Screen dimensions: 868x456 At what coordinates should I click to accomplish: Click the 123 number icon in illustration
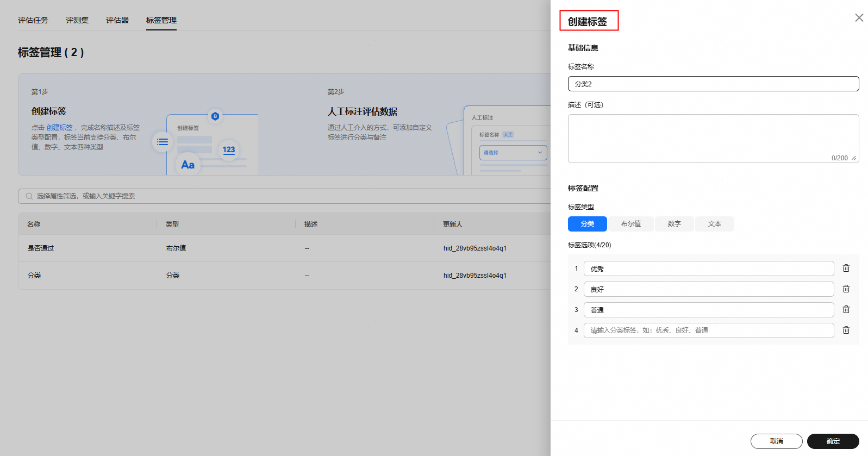point(229,149)
